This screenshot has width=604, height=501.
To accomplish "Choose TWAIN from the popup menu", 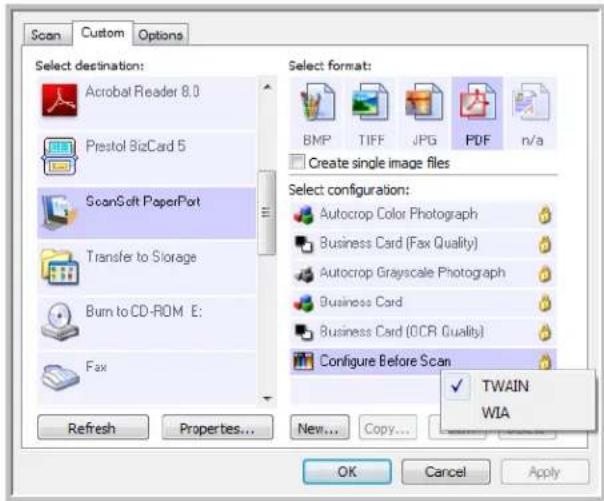I will coord(518,386).
